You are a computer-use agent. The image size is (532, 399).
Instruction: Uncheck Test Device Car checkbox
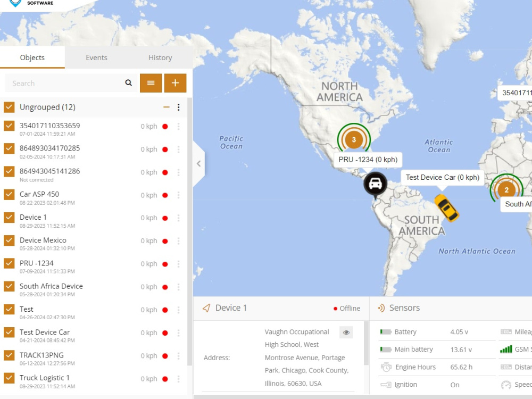coord(9,332)
